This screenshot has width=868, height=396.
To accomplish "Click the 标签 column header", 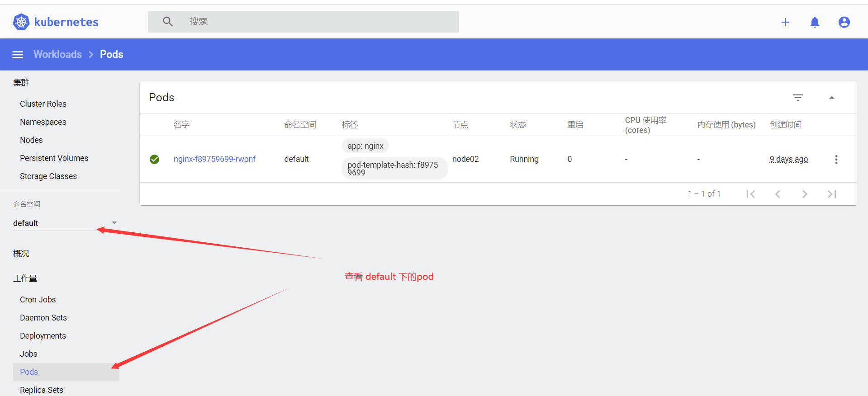I will pyautogui.click(x=350, y=125).
